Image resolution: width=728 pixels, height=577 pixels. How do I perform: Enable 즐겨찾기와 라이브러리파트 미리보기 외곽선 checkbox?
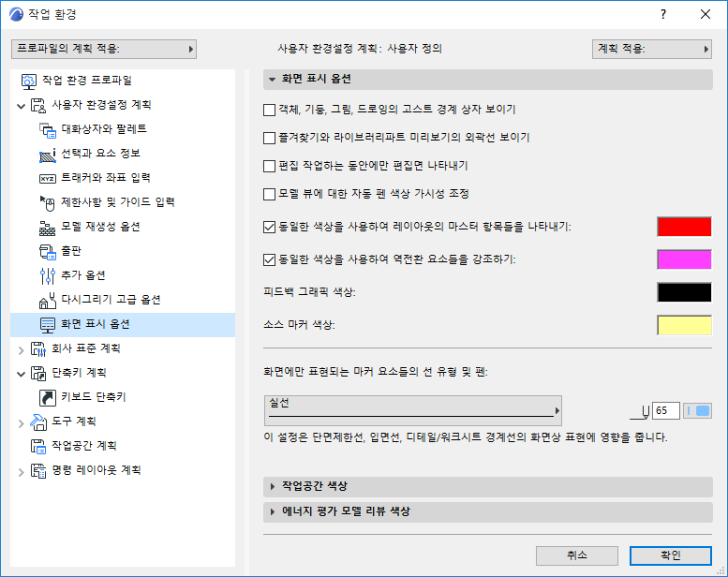tap(269, 138)
